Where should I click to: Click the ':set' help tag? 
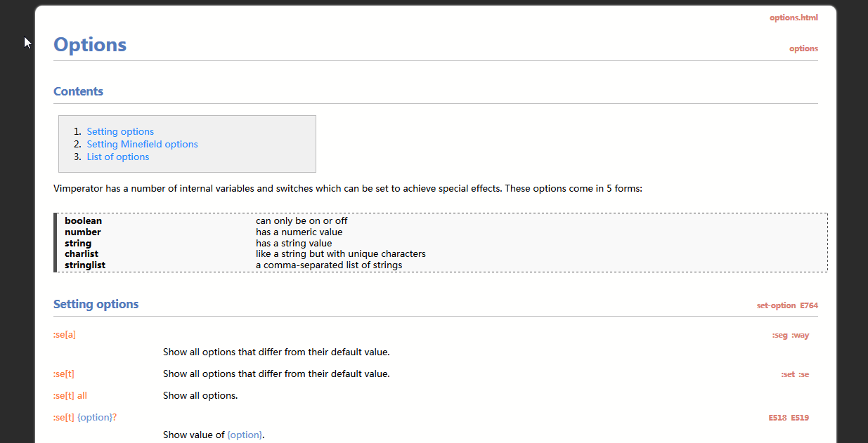pos(788,374)
